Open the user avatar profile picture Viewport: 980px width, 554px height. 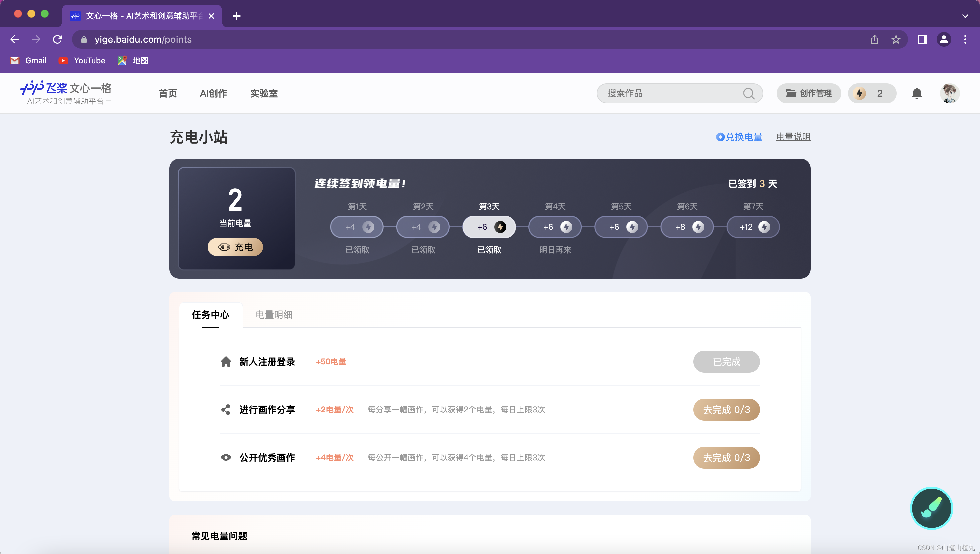[949, 93]
